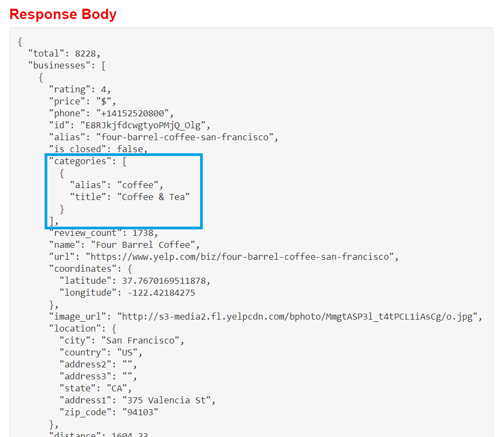Screen dimensions: 504x437
Task: Click the zip_code "94103" line
Action: (109, 412)
